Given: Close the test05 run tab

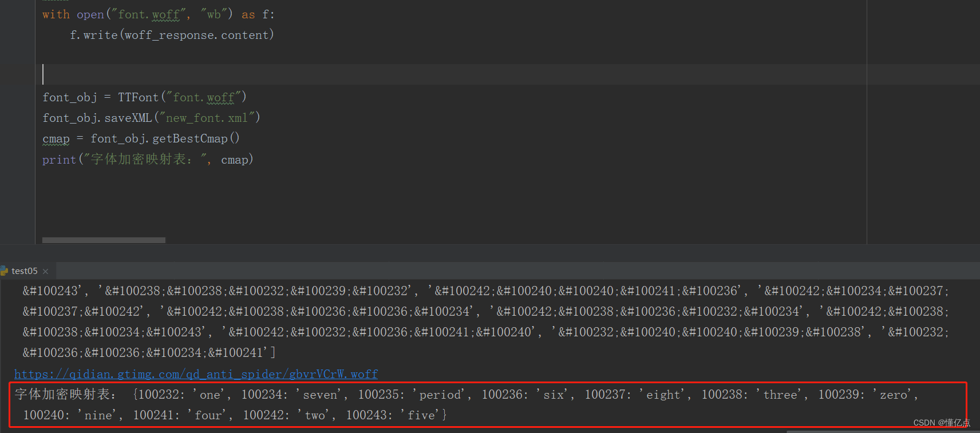Looking at the screenshot, I should (x=46, y=271).
